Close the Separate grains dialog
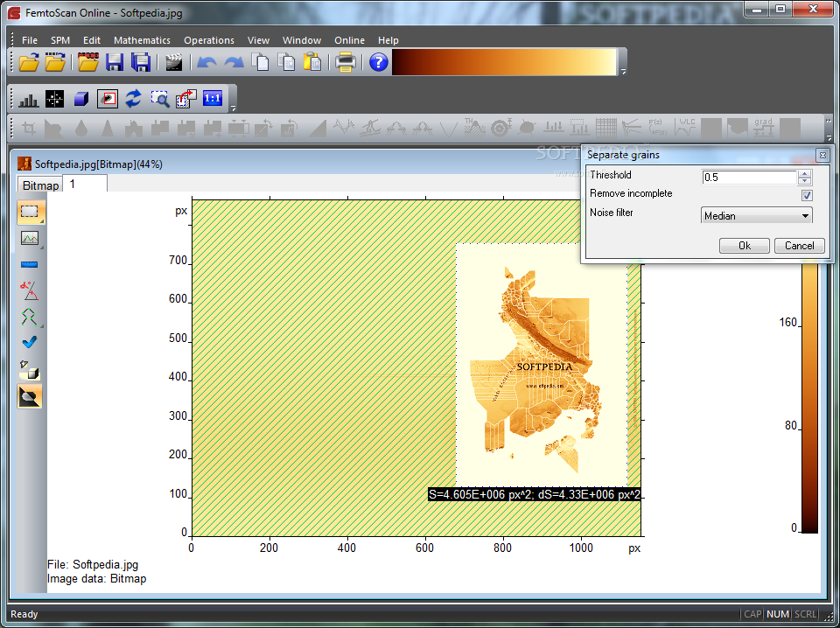Viewport: 840px width, 628px height. [822, 156]
